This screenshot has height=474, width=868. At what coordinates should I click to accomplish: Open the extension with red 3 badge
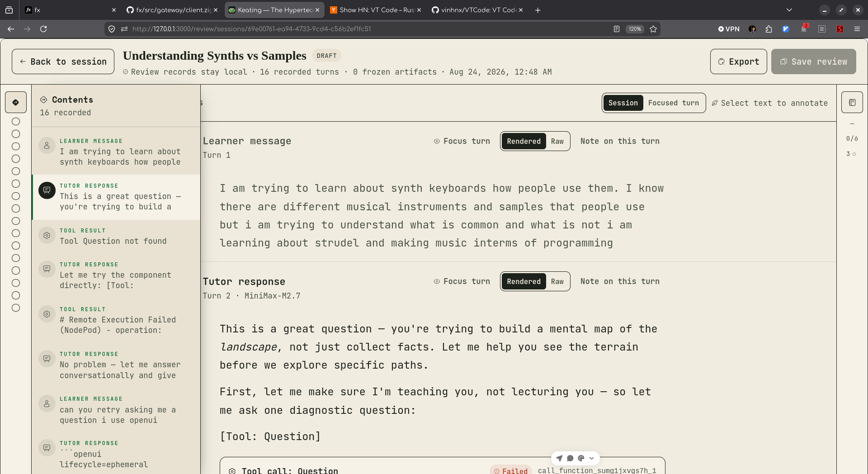804,29
